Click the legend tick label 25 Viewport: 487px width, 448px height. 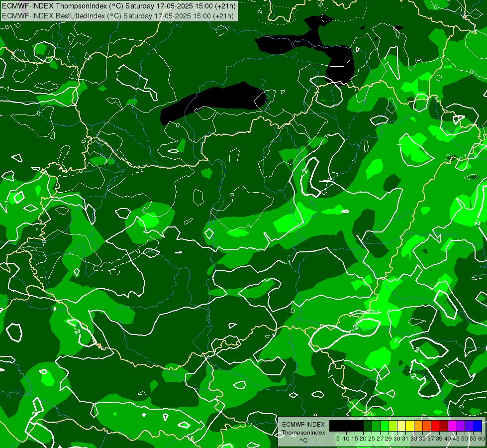[x=372, y=439]
